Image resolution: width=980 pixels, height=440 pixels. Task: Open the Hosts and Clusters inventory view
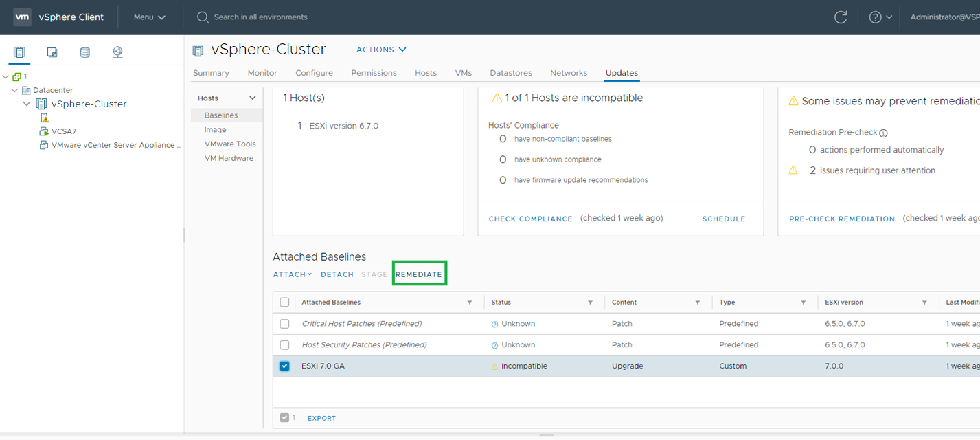click(x=19, y=52)
